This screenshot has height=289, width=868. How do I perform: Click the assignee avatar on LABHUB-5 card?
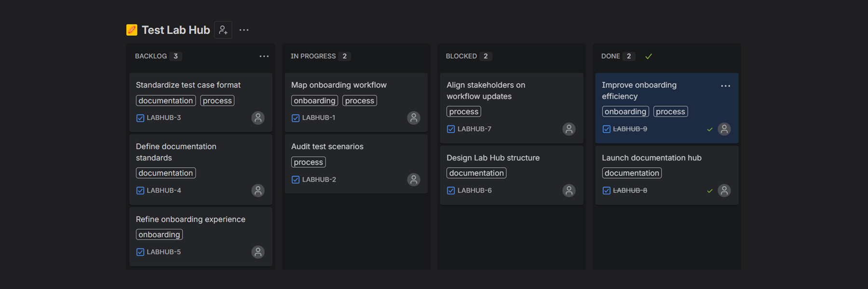[258, 252]
